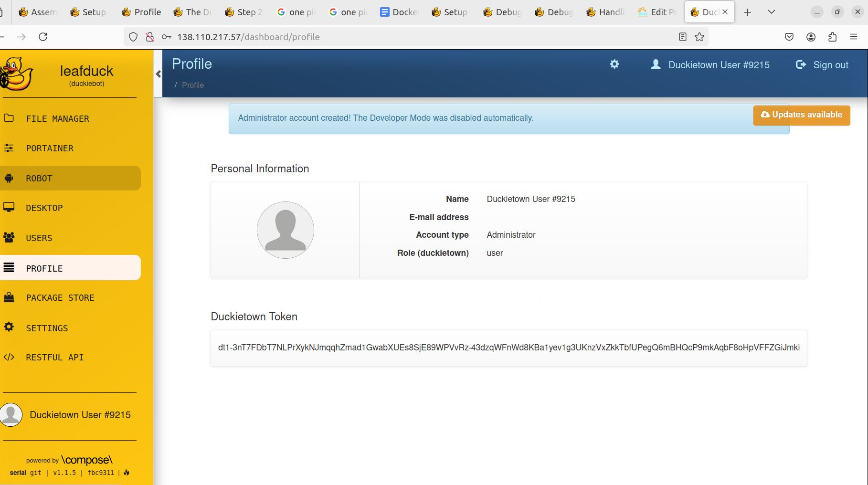Click the Profile list icon in sidebar

click(x=9, y=267)
